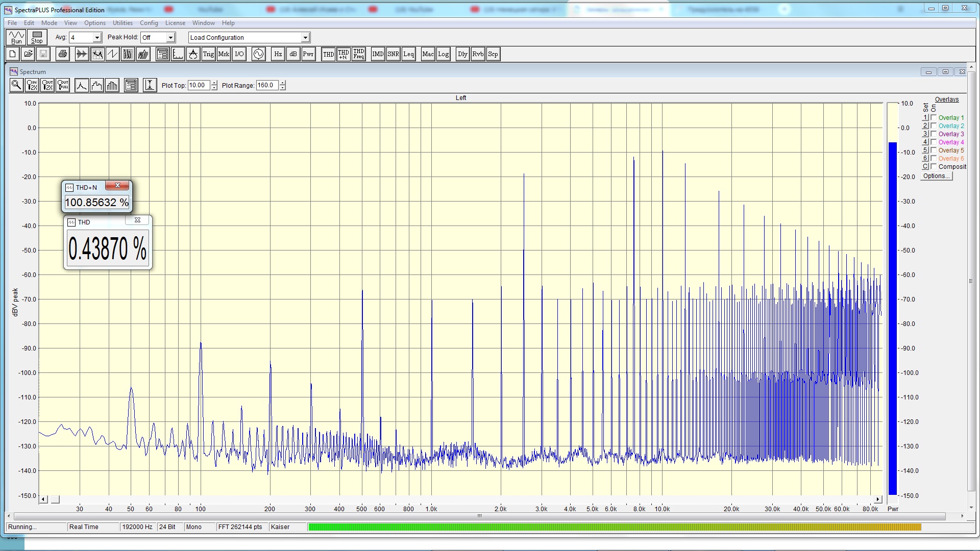Expand the Avg count dropdown
This screenshot has width=980, height=551.
pos(97,38)
